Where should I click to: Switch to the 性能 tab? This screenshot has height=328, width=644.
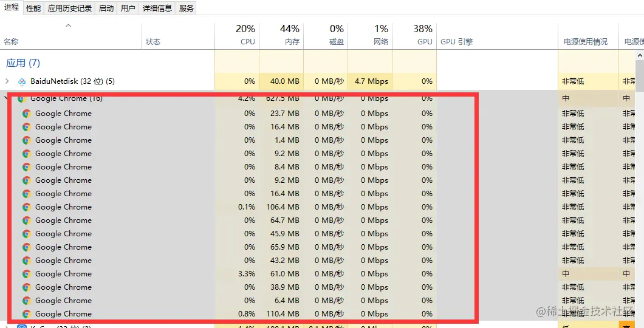(x=33, y=9)
